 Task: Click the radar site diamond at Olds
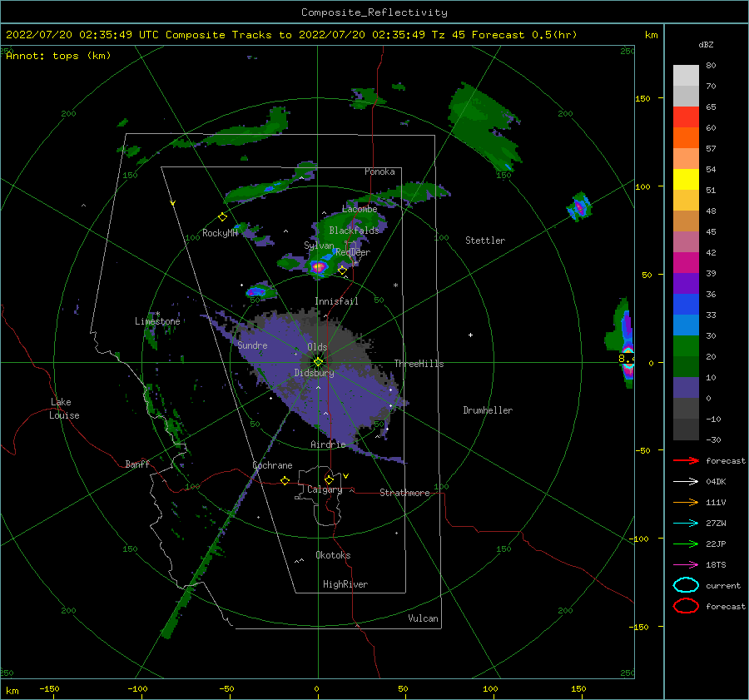318,362
